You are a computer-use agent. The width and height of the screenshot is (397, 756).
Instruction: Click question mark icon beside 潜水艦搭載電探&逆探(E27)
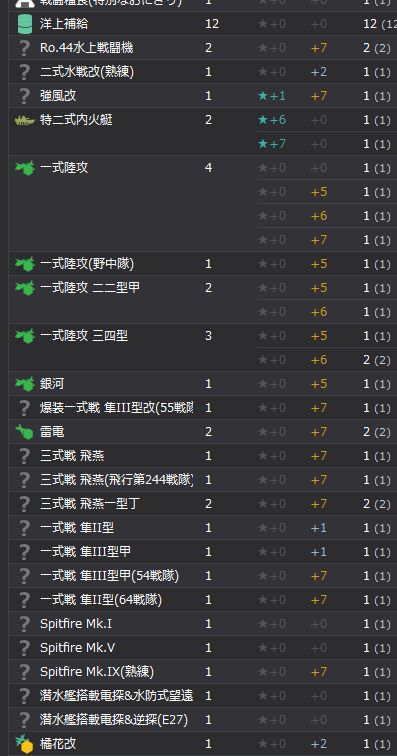[24, 720]
